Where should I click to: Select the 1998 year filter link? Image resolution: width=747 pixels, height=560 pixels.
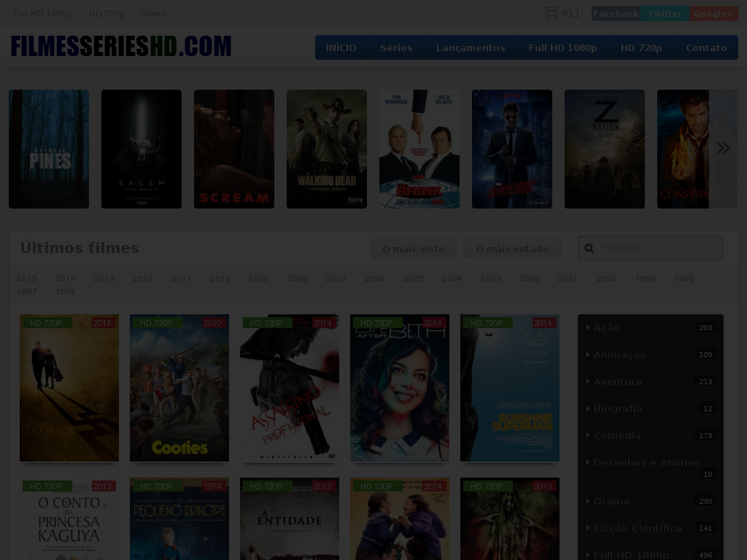tap(684, 279)
